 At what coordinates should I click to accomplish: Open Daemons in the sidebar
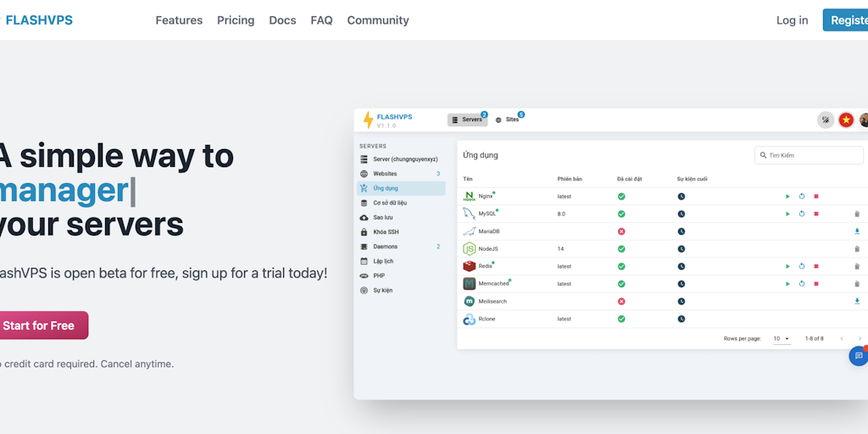pyautogui.click(x=401, y=247)
